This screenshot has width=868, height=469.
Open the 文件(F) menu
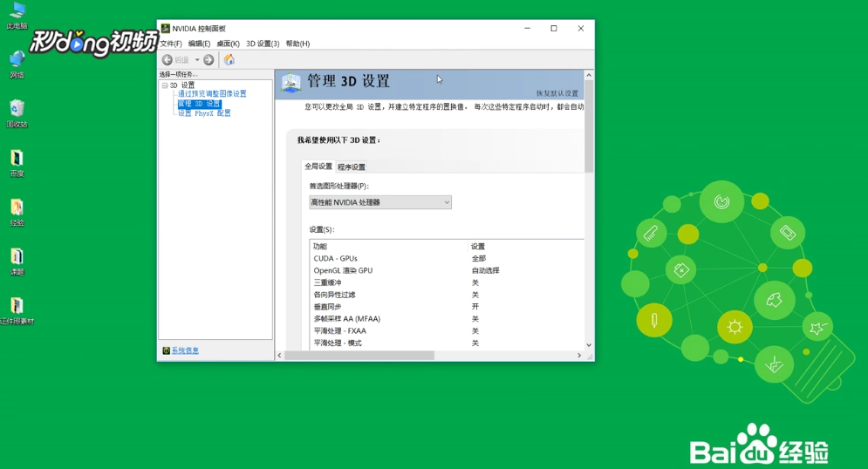coord(171,44)
